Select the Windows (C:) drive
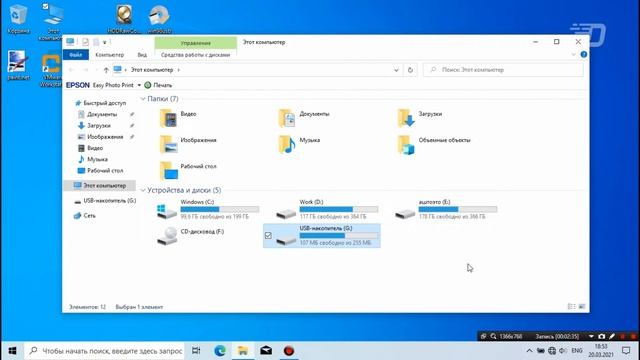The width and height of the screenshot is (640, 360). pyautogui.click(x=208, y=209)
